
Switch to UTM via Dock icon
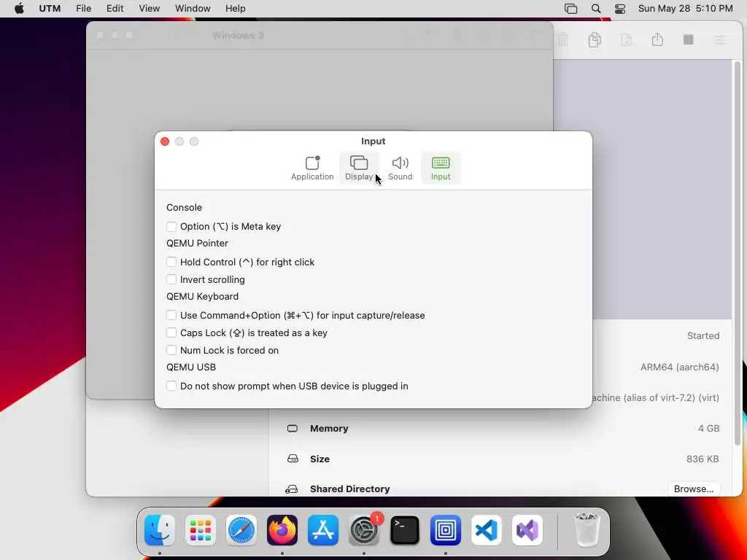pyautogui.click(x=446, y=530)
